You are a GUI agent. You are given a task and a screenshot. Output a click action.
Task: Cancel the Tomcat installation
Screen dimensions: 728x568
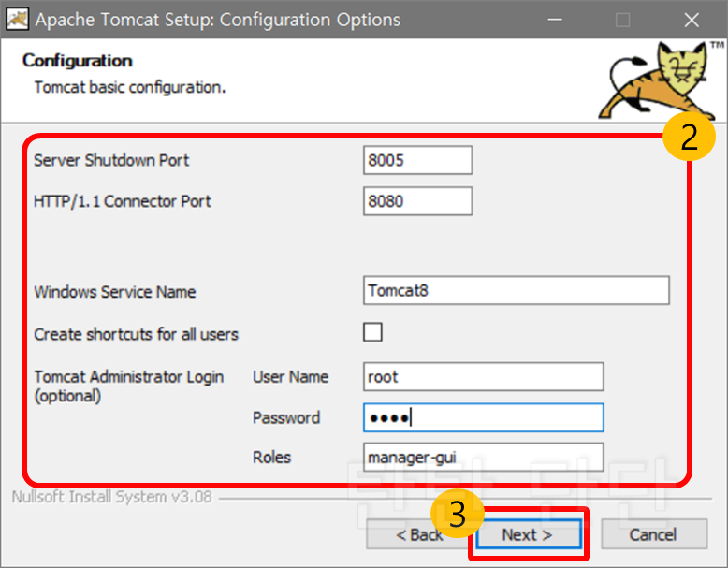654,534
